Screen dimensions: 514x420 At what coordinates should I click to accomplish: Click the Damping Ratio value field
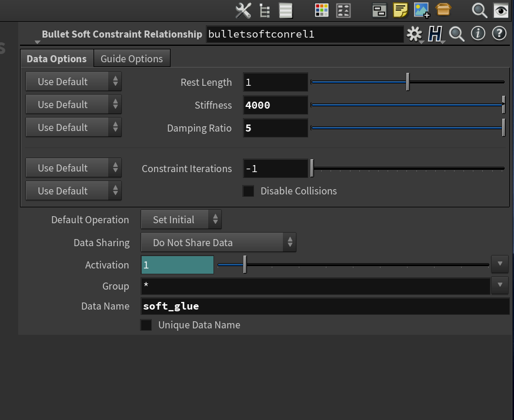coord(275,128)
